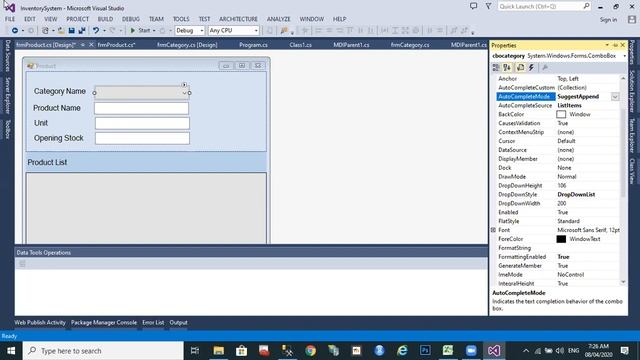This screenshot has width=640, height=360.
Task: Click the Opening Stock text box on form
Action: coord(142,138)
